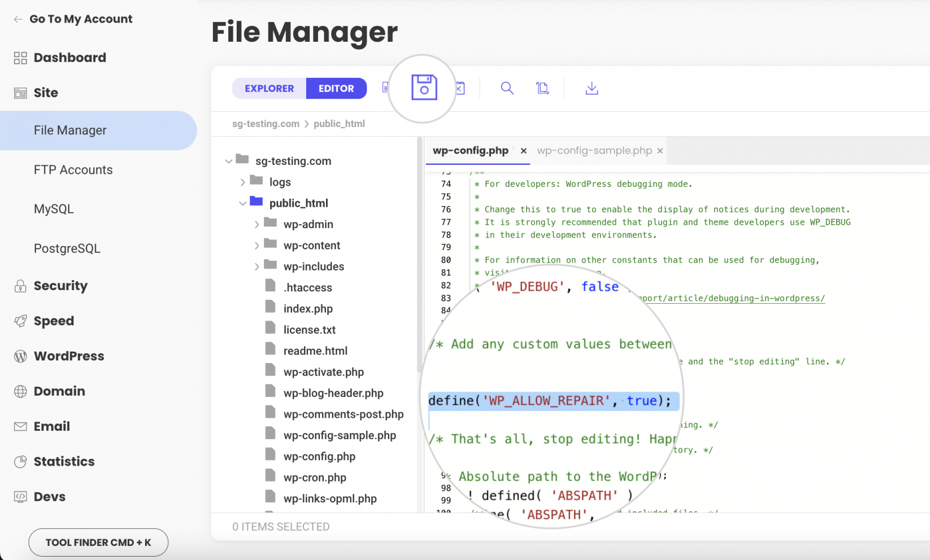This screenshot has width=930, height=560.
Task: Click the back arrow next to Go To My Account
Action: click(18, 19)
